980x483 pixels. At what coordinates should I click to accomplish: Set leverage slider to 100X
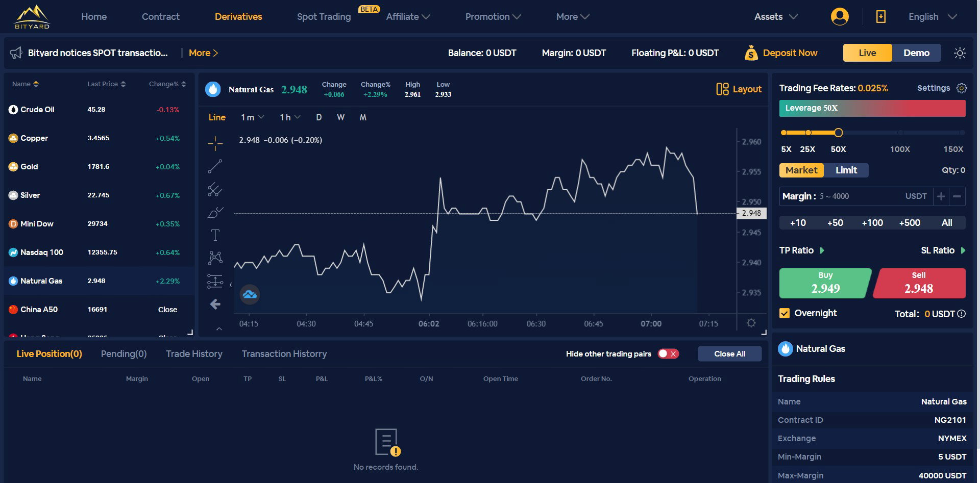click(900, 133)
